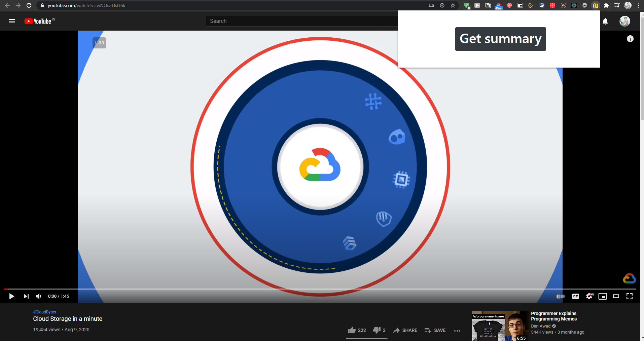Mute the video volume

39,296
